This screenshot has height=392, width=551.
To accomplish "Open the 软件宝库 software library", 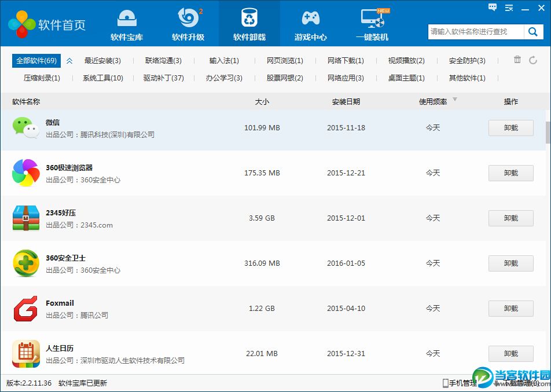I will point(127,24).
